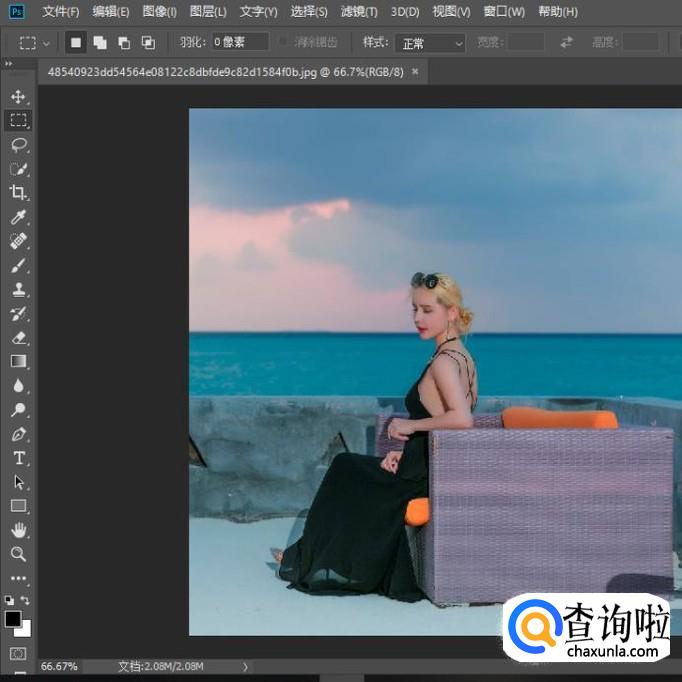The width and height of the screenshot is (682, 682).
Task: Click the black foreground color swatch
Action: 13,619
